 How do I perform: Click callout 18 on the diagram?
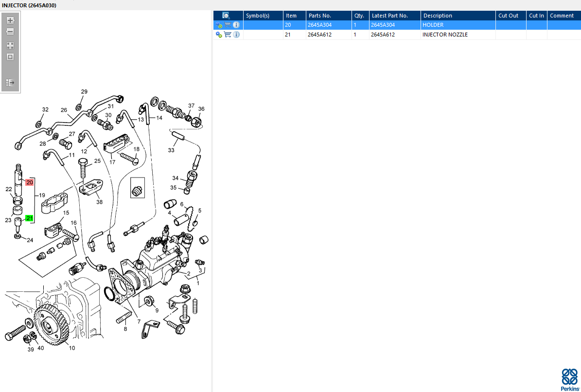click(136, 149)
